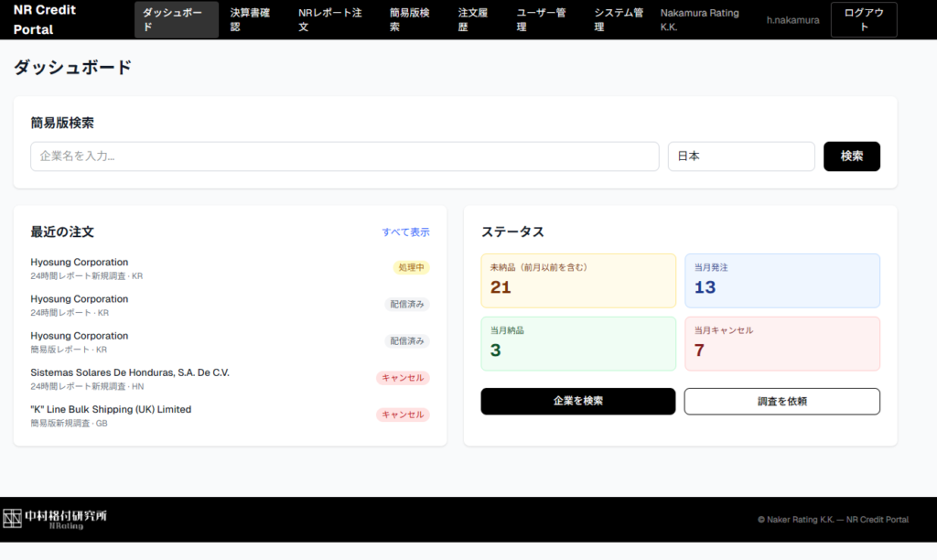937x560 pixels.
Task: Click the すべて表示 link
Action: coord(405,232)
